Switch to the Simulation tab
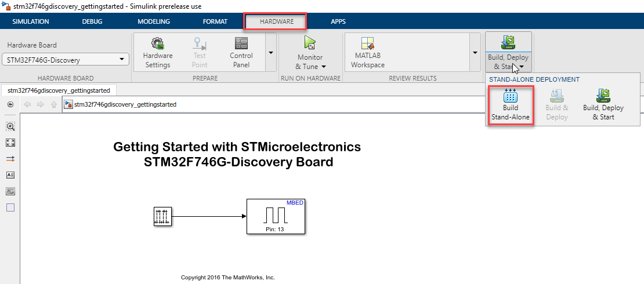The width and height of the screenshot is (644, 284). tap(30, 21)
